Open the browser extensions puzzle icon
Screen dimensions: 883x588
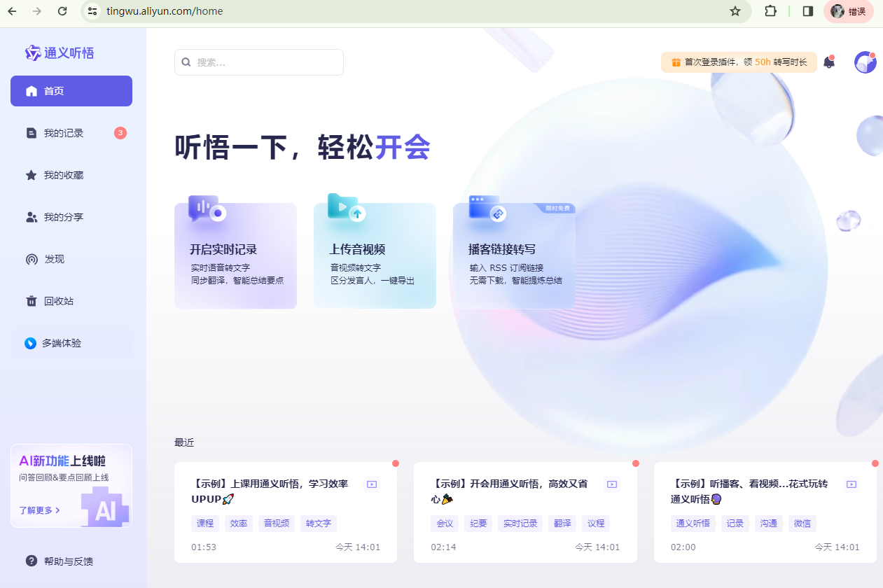770,11
